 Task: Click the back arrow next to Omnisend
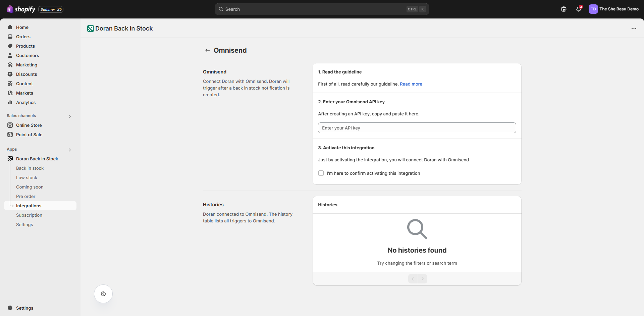coord(208,50)
